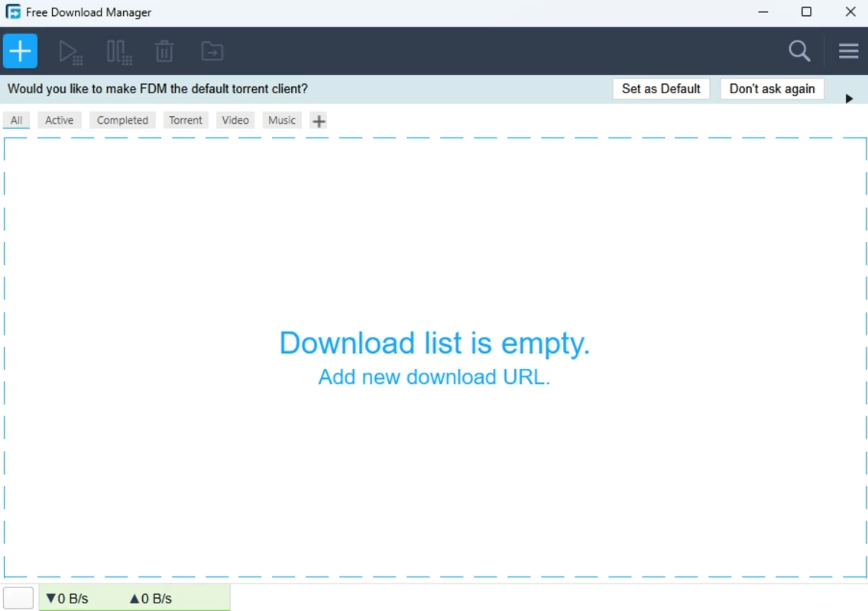Click the Add new download URL text
Screen dimensions: 868x611
pyautogui.click(x=434, y=377)
